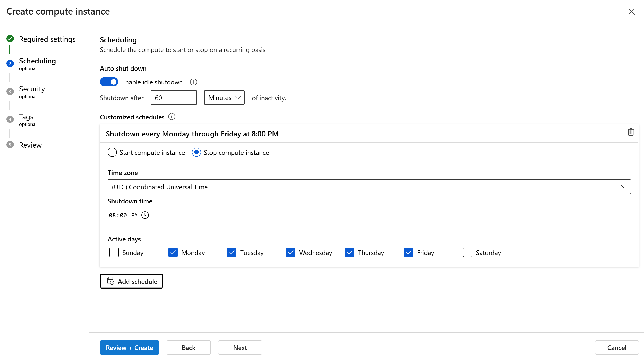Click the schedule title 'Shutdown every Monday through Friday'
Image resolution: width=644 pixels, height=357 pixels.
point(192,134)
